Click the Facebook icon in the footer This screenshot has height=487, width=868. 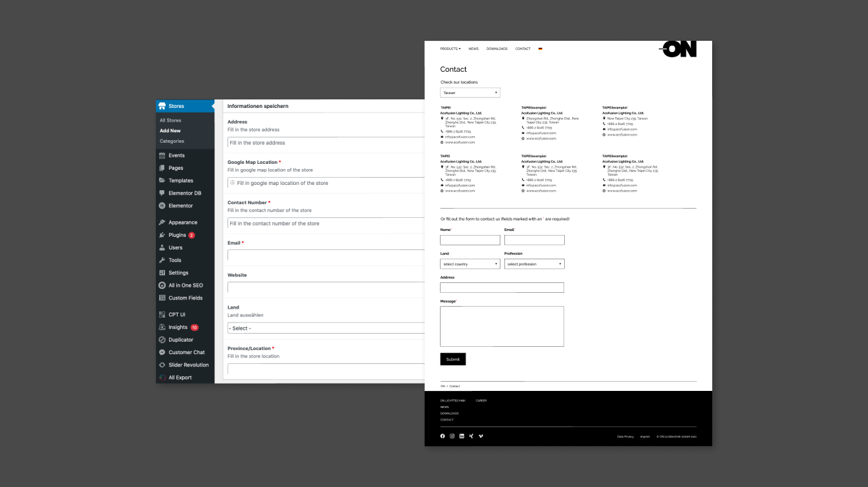pyautogui.click(x=443, y=436)
